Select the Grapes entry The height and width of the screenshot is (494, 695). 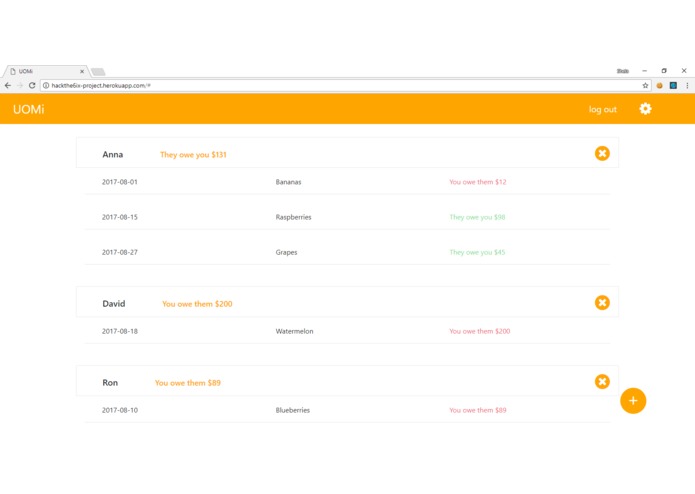(286, 253)
